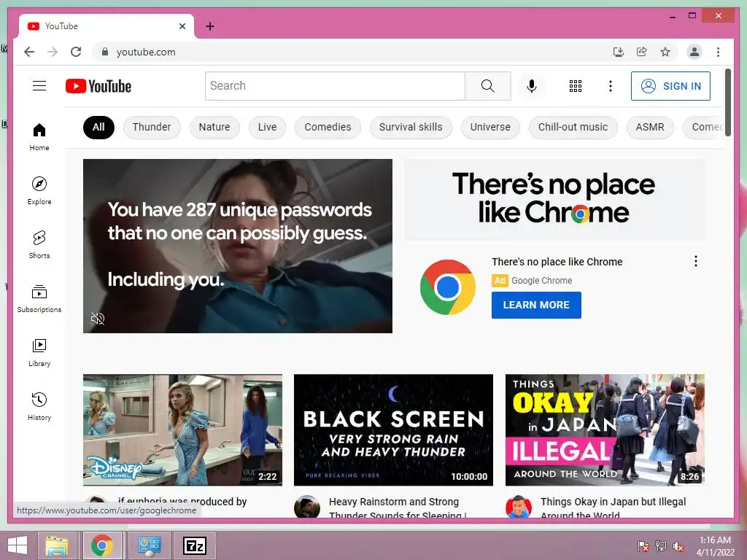The height and width of the screenshot is (560, 747).
Task: Start voice search with microphone icon
Action: (532, 86)
